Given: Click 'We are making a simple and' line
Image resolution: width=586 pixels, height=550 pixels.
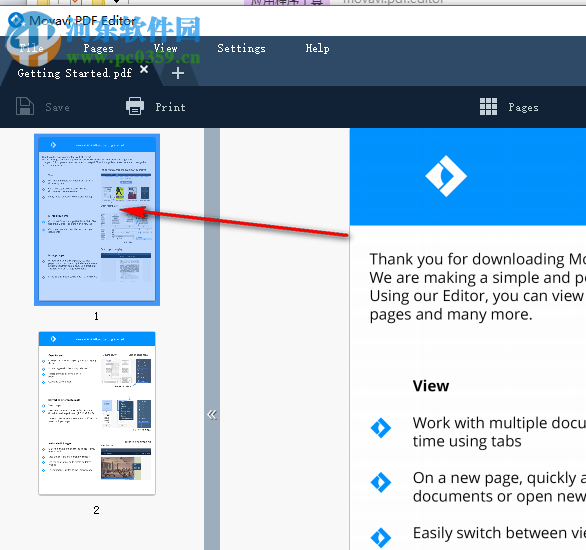Looking at the screenshot, I should coord(477,278).
